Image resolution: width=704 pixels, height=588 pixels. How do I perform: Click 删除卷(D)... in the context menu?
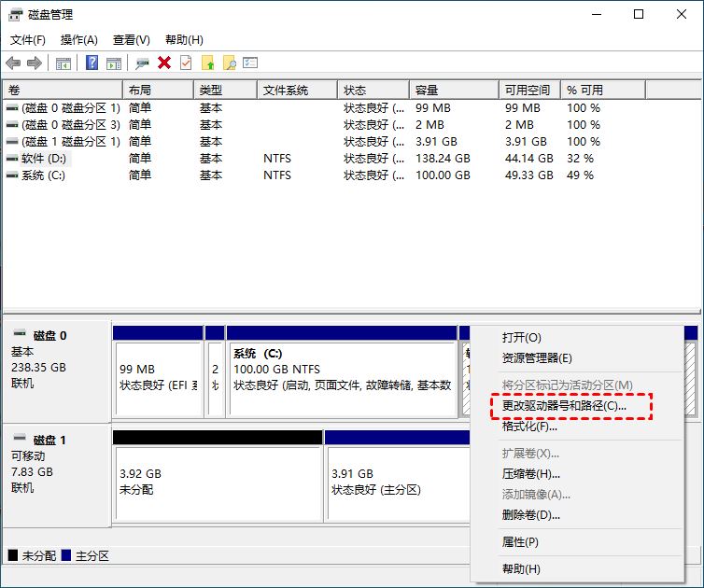pyautogui.click(x=531, y=514)
